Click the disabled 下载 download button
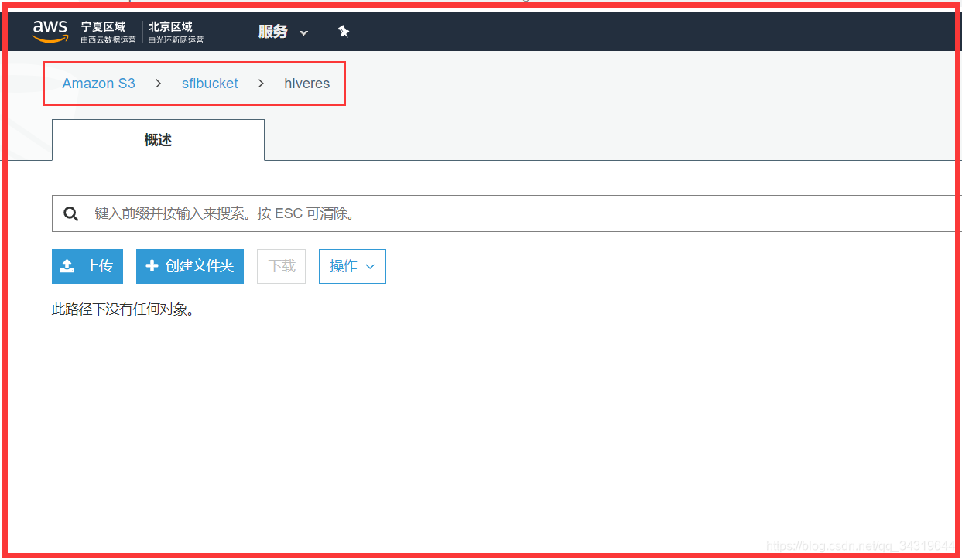Viewport: 962px width, 560px height. 282,266
